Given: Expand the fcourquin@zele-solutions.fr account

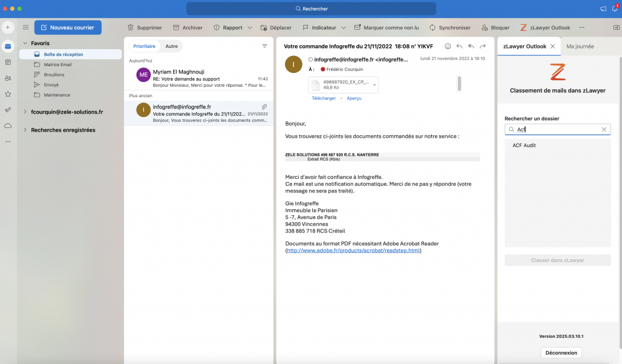Looking at the screenshot, I should (25, 112).
